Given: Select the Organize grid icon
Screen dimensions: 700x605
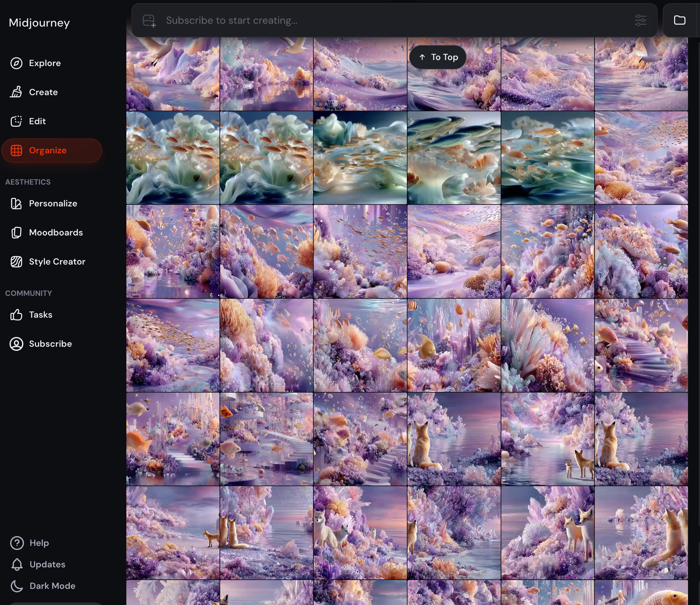Looking at the screenshot, I should (16, 150).
